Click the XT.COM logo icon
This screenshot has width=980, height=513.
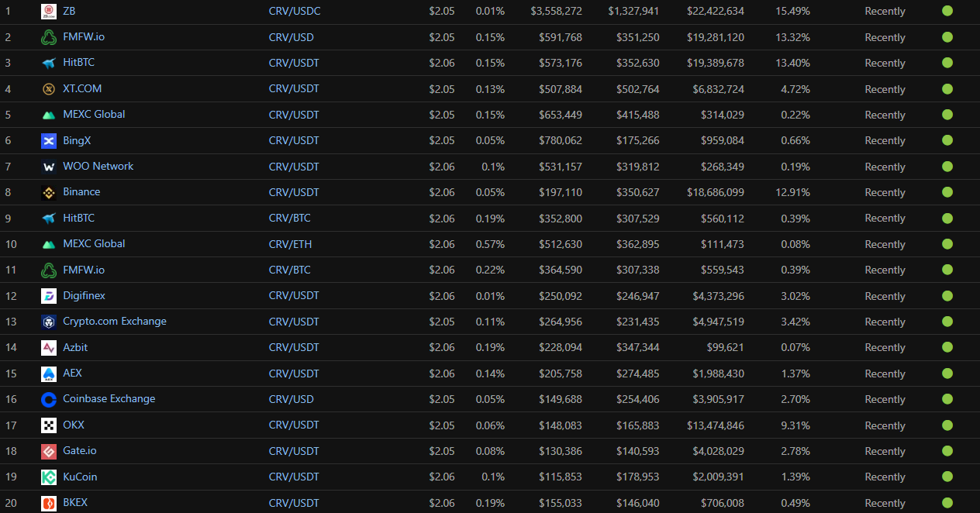pyautogui.click(x=49, y=89)
